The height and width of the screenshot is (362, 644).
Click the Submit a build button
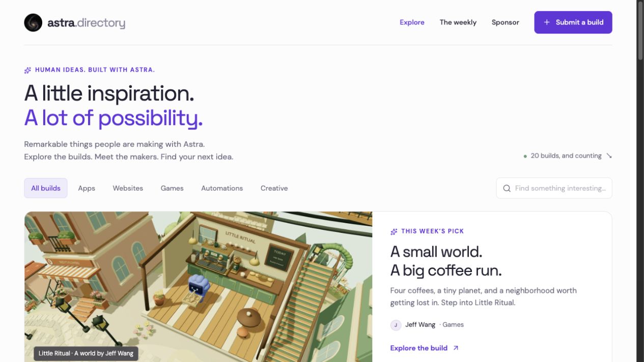pyautogui.click(x=573, y=22)
